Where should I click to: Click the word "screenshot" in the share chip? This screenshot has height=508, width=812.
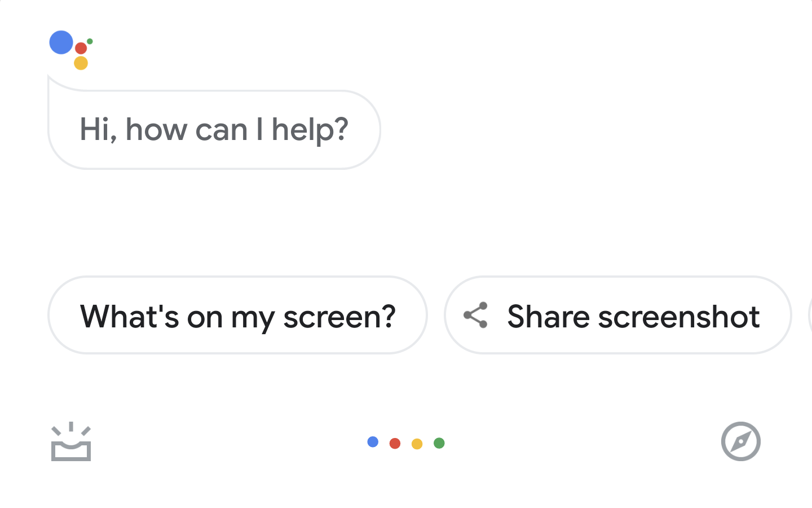(679, 316)
